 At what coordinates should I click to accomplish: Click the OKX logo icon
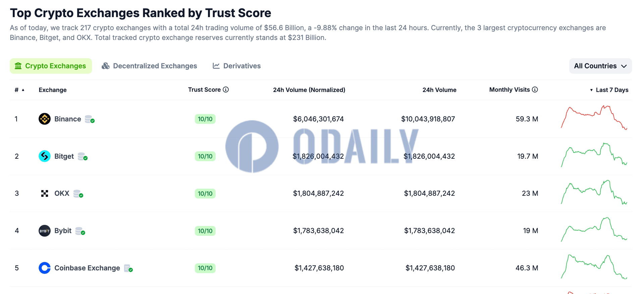pyautogui.click(x=45, y=193)
